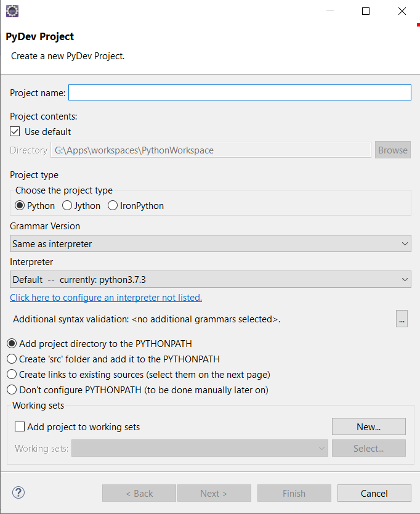Viewport: 420px width, 514px height.
Task: Click the Cancel button
Action: tap(374, 493)
